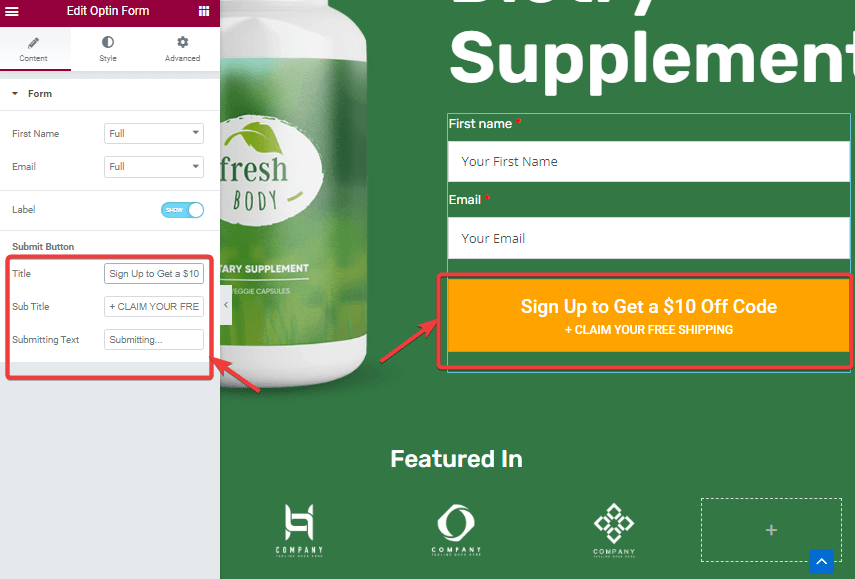Screen dimensions: 855x579
Task: Click the half-circle Style icon
Action: tap(108, 42)
